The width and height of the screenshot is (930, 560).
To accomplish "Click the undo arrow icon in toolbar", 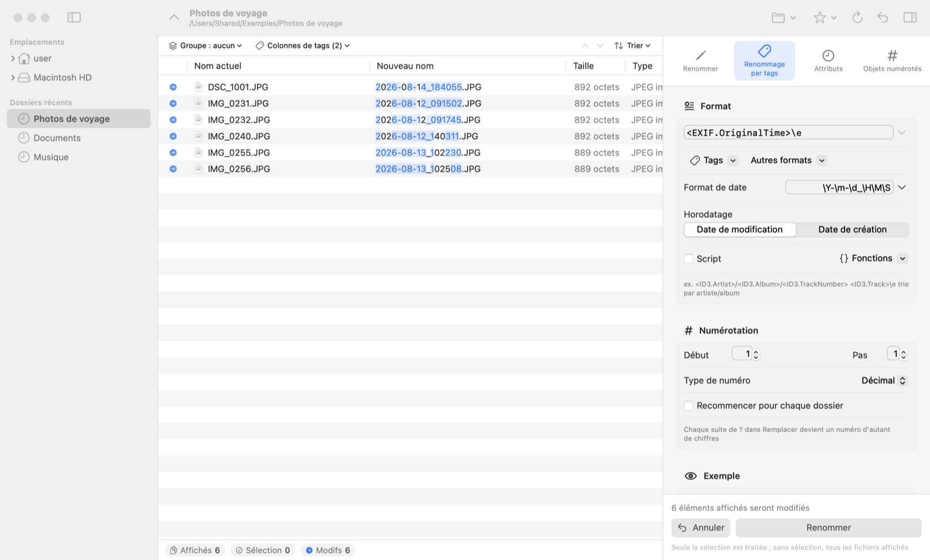I will [x=883, y=17].
